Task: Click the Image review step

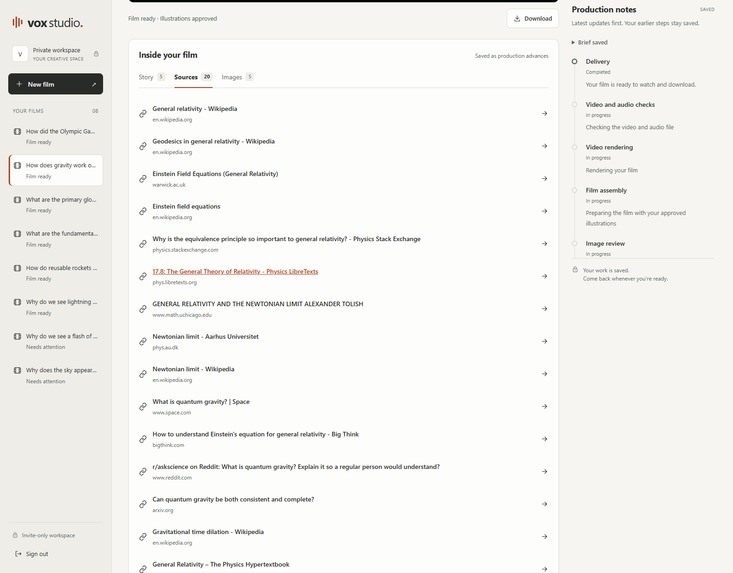Action: pyautogui.click(x=605, y=244)
